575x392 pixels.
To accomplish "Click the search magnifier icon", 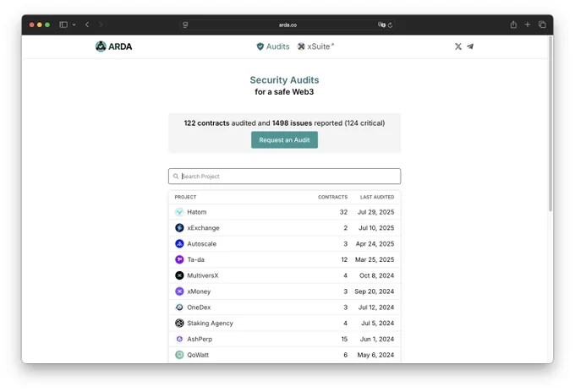I will coord(176,177).
